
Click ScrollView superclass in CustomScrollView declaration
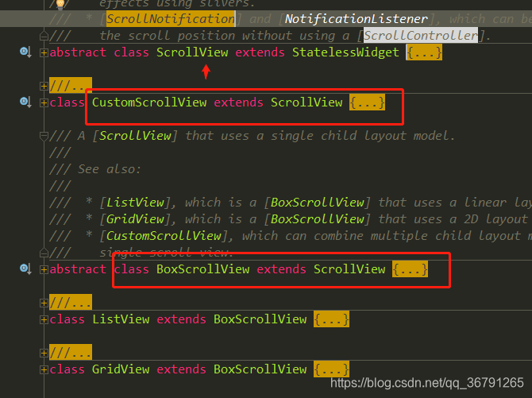point(306,102)
